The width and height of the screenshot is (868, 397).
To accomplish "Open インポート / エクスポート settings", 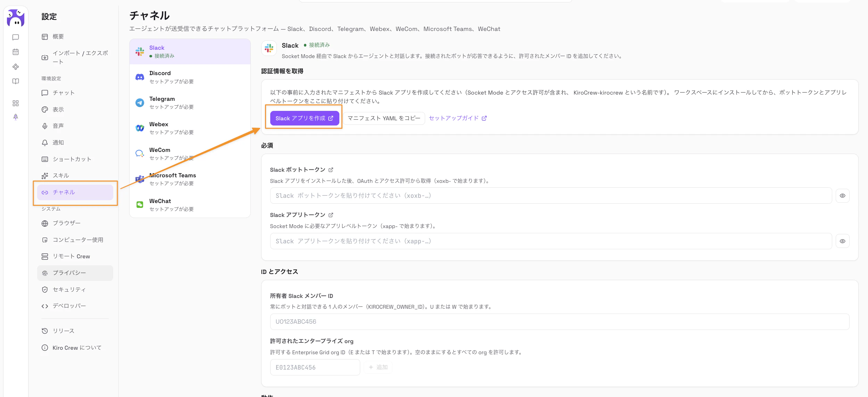I will (75, 57).
